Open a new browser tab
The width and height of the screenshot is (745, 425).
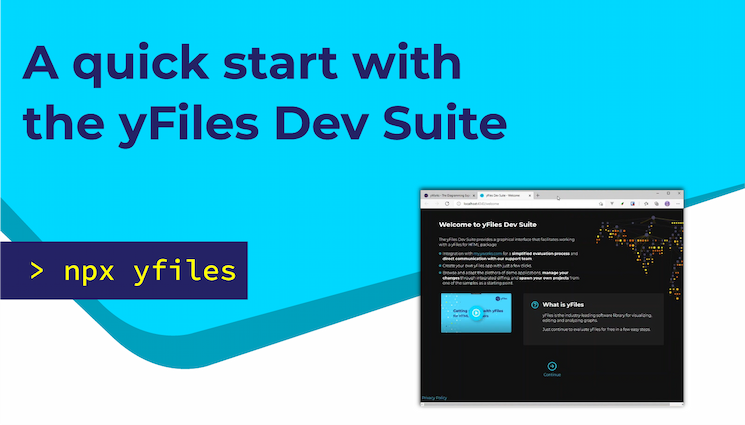539,194
